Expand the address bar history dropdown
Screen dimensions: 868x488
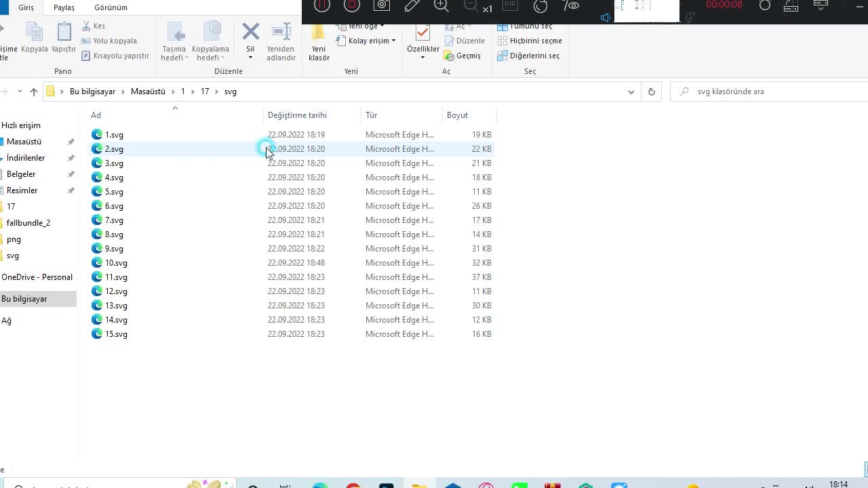click(x=631, y=91)
